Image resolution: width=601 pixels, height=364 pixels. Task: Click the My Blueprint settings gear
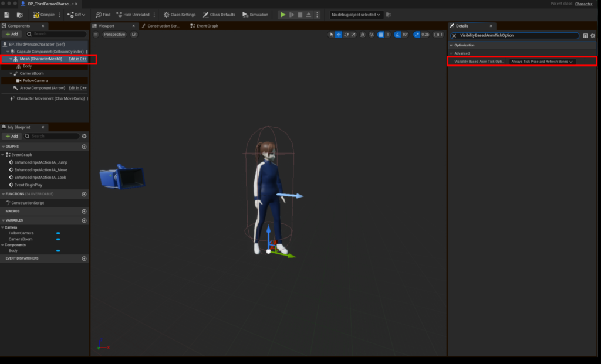84,136
